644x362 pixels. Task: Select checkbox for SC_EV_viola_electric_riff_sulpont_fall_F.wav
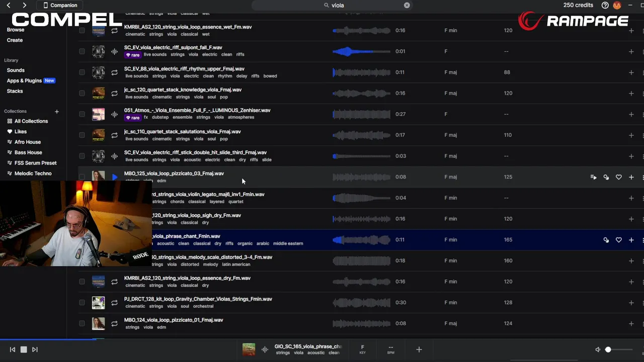click(x=82, y=51)
